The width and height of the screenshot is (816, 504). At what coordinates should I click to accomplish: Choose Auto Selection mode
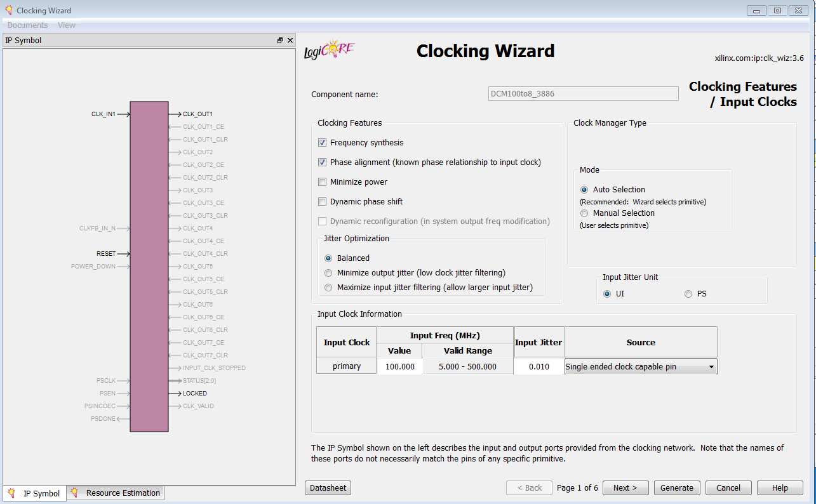click(x=584, y=190)
